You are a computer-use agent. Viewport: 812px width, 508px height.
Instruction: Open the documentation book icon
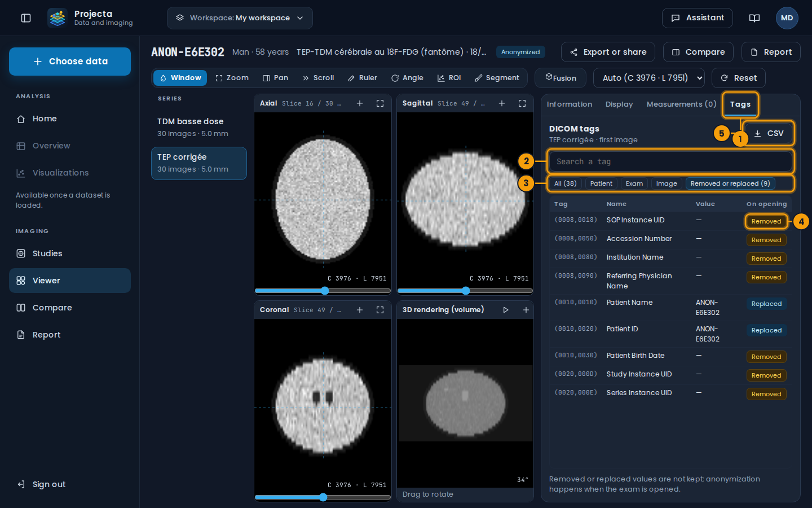754,18
